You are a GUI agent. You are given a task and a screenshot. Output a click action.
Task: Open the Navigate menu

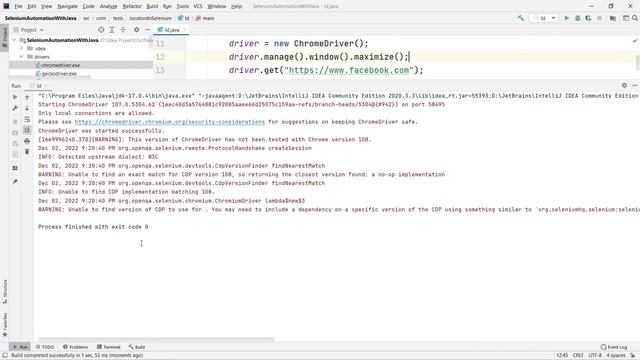click(x=67, y=6)
